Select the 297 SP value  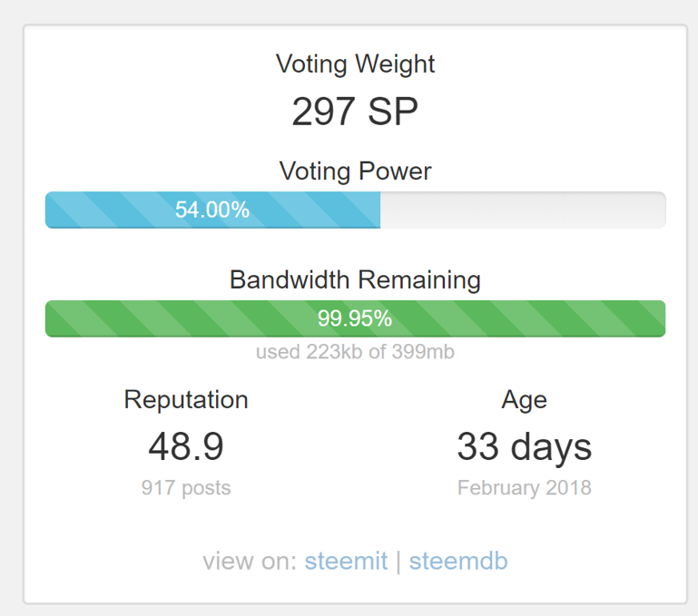pyautogui.click(x=355, y=112)
